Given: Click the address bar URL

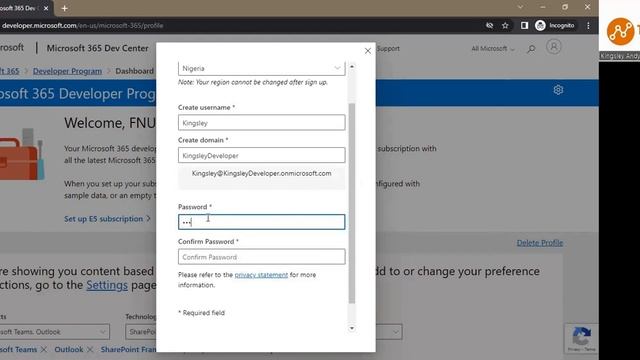Looking at the screenshot, I should click(82, 26).
